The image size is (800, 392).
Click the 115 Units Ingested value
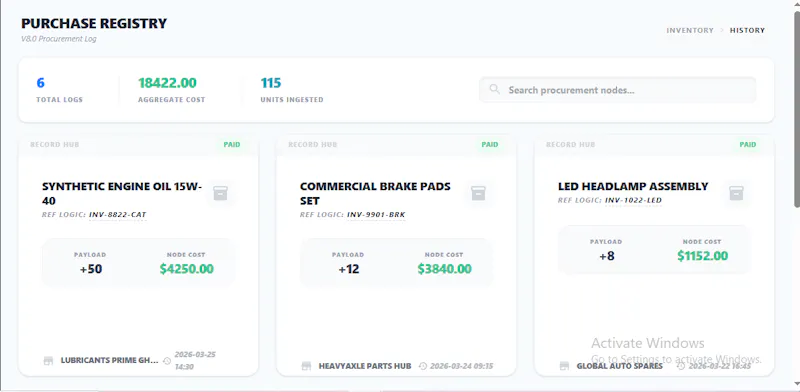pyautogui.click(x=271, y=83)
